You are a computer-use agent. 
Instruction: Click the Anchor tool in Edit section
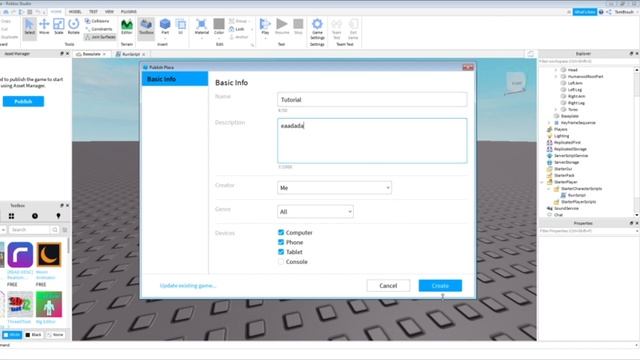[x=239, y=37]
